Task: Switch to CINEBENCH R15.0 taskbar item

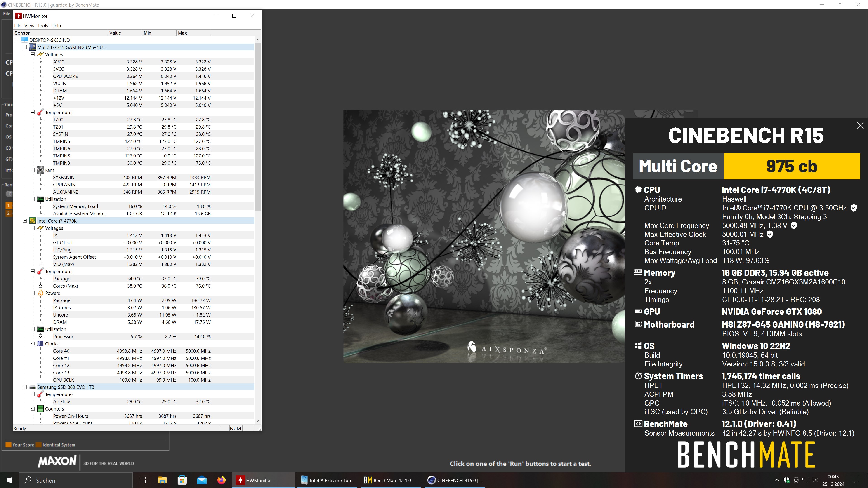Action: click(x=454, y=480)
